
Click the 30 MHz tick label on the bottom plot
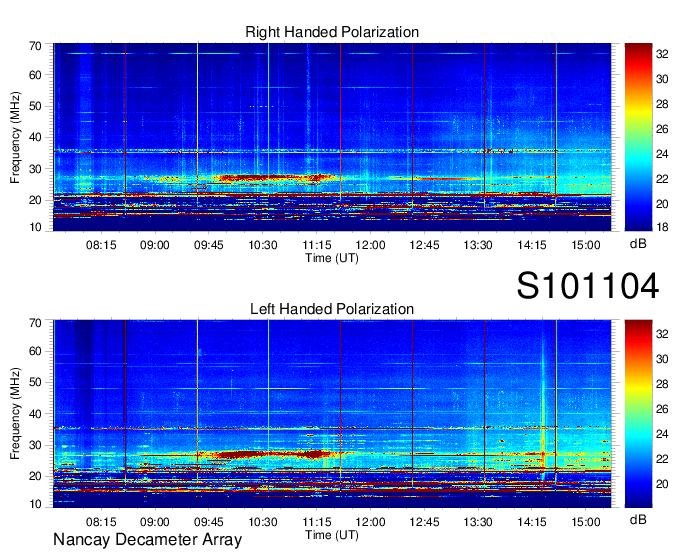pyautogui.click(x=35, y=445)
